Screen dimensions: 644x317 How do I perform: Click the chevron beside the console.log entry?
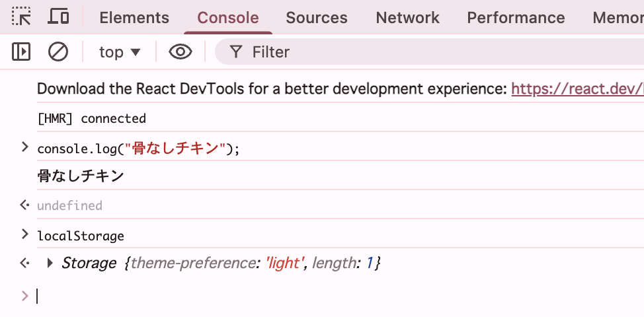pos(25,147)
